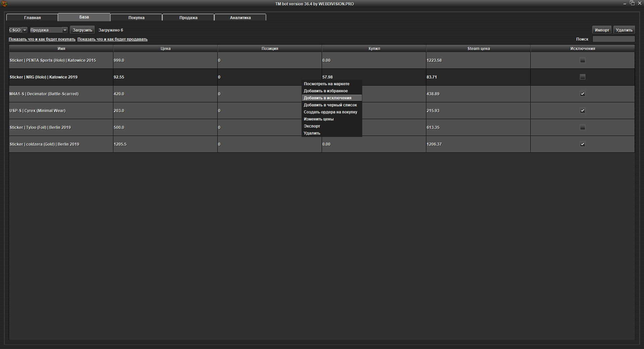Open link Показать что и как будет покупать
644x349 pixels.
coord(42,39)
